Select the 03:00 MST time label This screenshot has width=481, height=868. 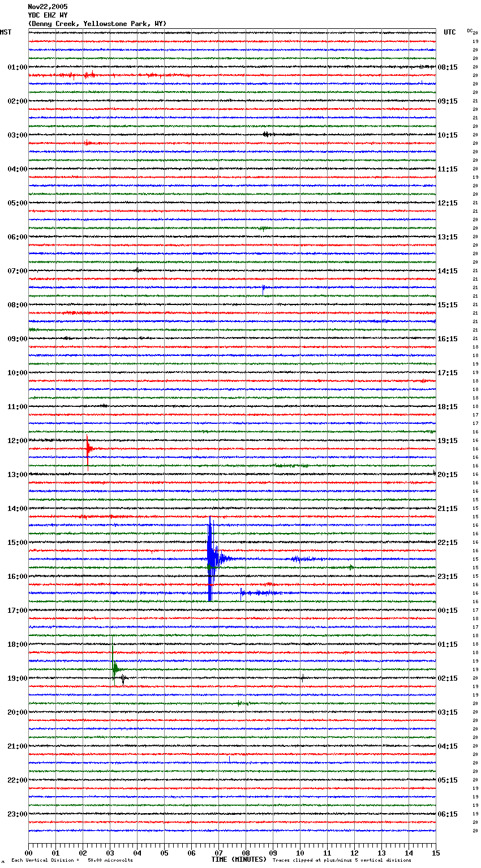pyautogui.click(x=17, y=135)
